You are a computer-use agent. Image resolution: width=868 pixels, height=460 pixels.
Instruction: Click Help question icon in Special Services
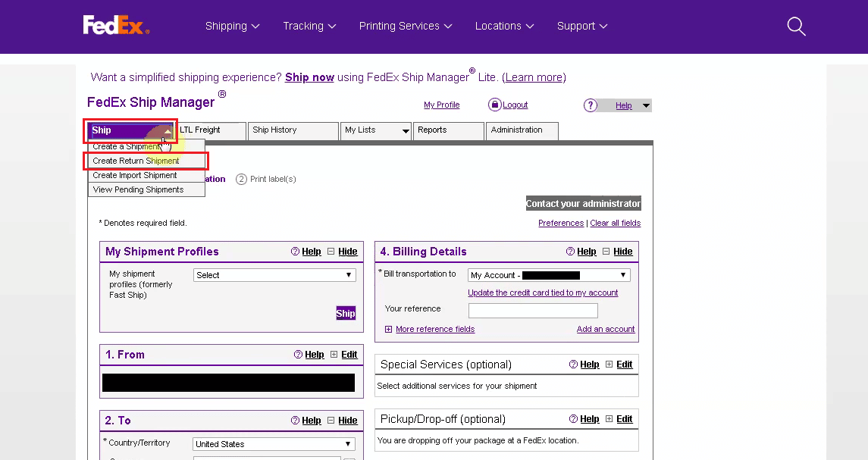point(574,365)
